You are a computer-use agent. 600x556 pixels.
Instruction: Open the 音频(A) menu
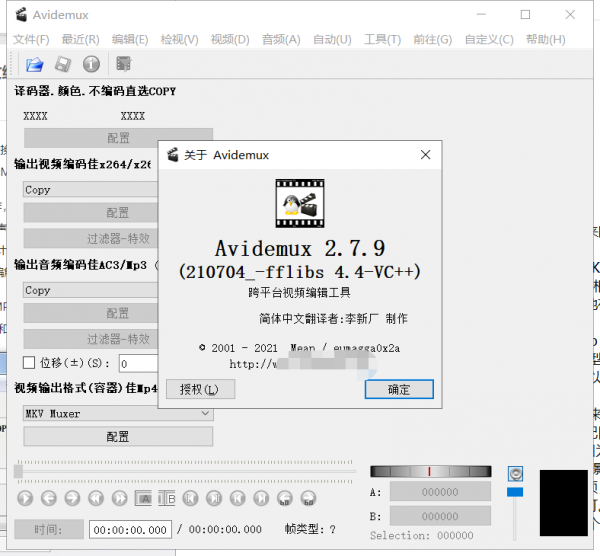pyautogui.click(x=281, y=39)
